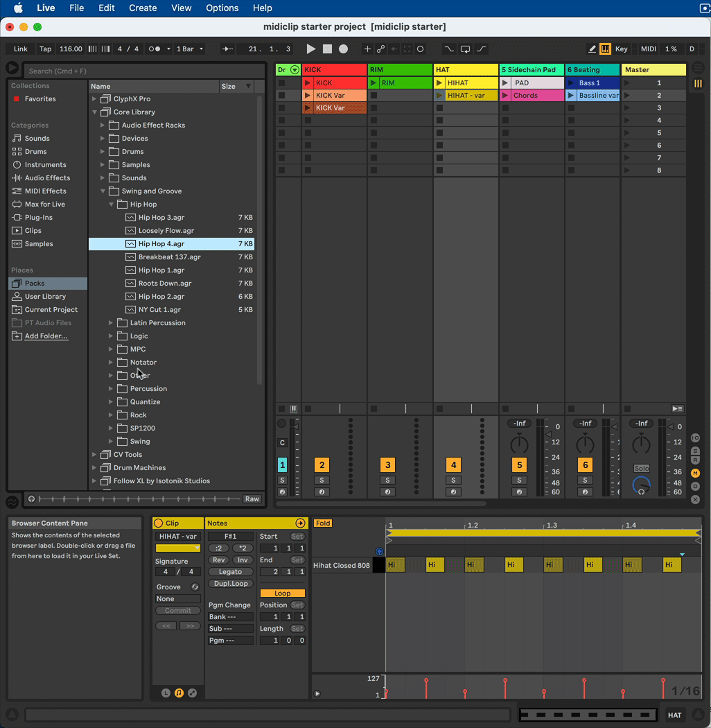Image resolution: width=711 pixels, height=728 pixels.
Task: Collapse the Swing and Groove folder
Action: tap(103, 191)
